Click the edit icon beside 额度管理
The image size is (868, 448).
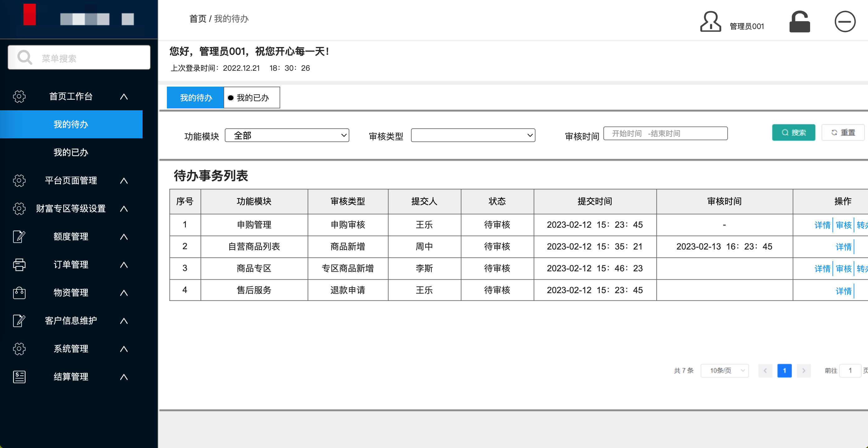(19, 237)
